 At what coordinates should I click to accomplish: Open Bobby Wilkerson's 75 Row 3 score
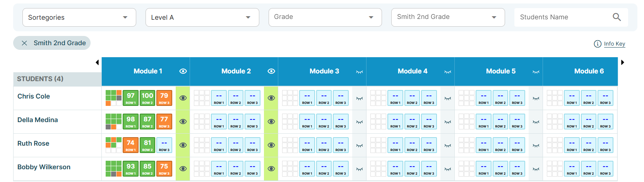164,168
